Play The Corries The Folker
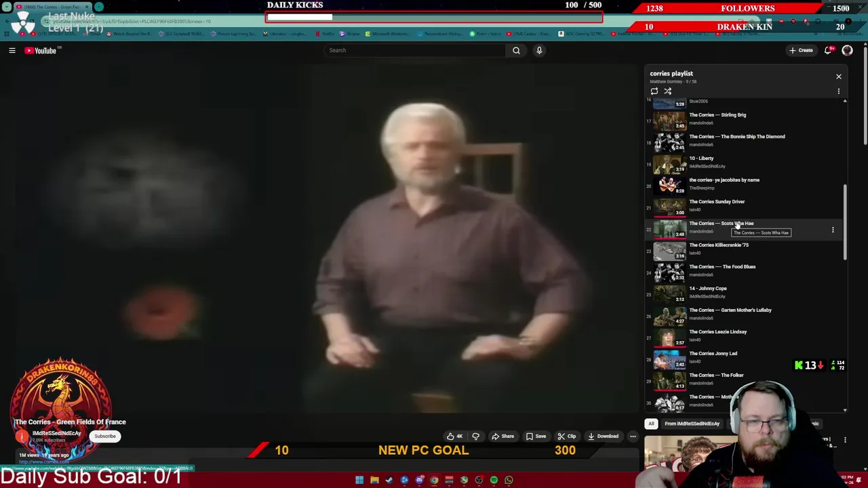Image resolution: width=868 pixels, height=488 pixels. (x=716, y=375)
